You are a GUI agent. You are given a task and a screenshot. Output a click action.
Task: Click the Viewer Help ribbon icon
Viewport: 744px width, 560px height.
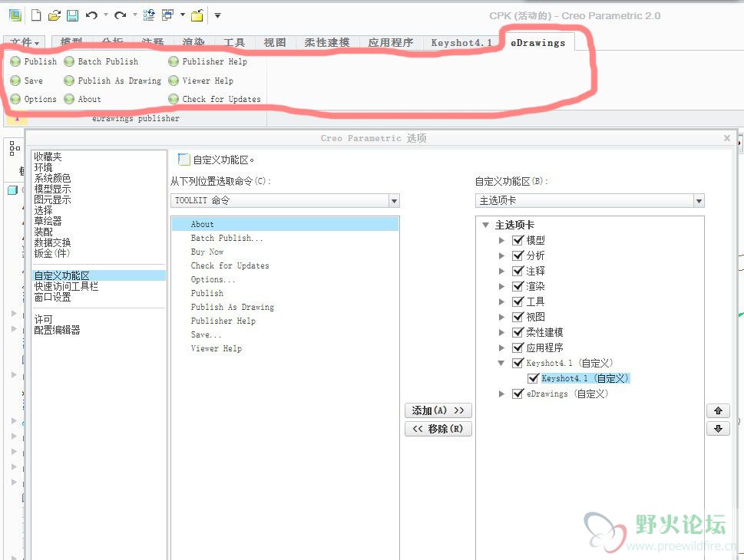pyautogui.click(x=174, y=81)
